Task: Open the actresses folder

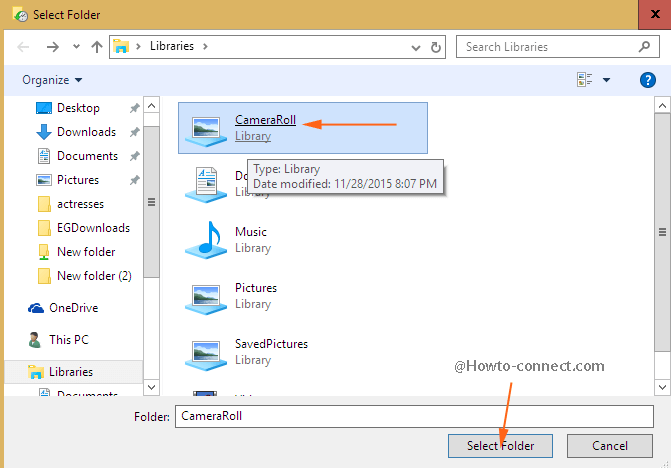Action: [x=80, y=204]
